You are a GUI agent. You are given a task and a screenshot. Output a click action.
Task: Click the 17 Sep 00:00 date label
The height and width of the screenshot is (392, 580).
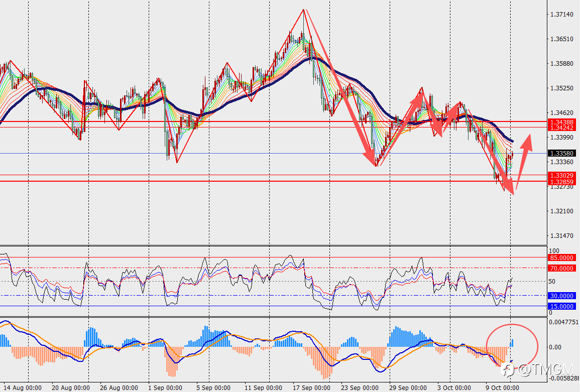[x=311, y=388]
